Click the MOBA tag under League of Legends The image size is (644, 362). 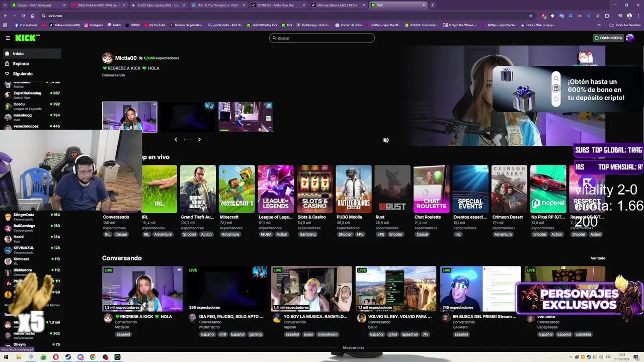(x=266, y=234)
